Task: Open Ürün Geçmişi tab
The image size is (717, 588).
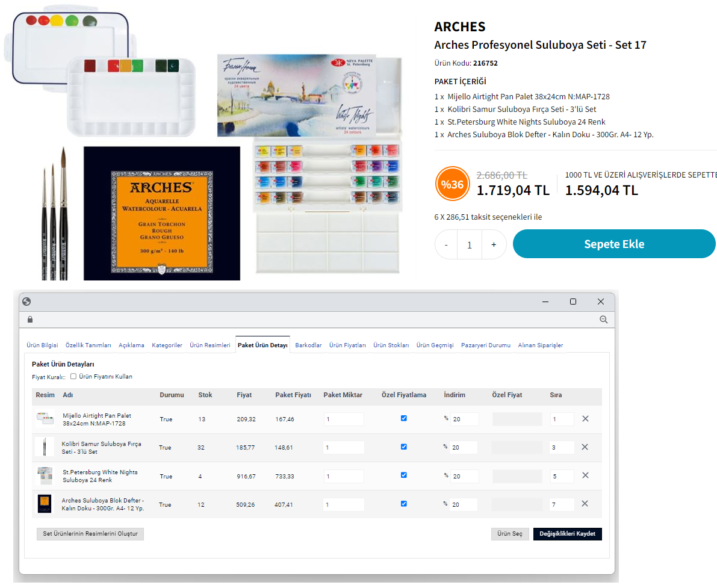Action: [435, 345]
